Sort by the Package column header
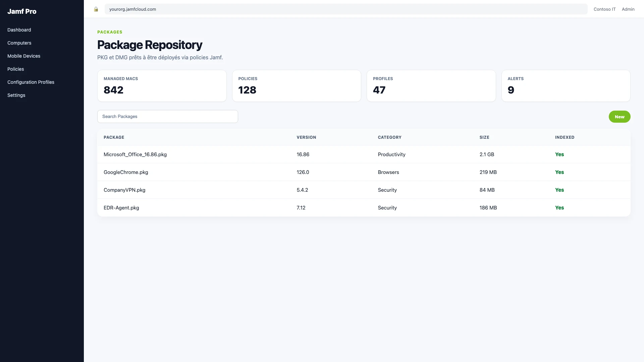 114,137
